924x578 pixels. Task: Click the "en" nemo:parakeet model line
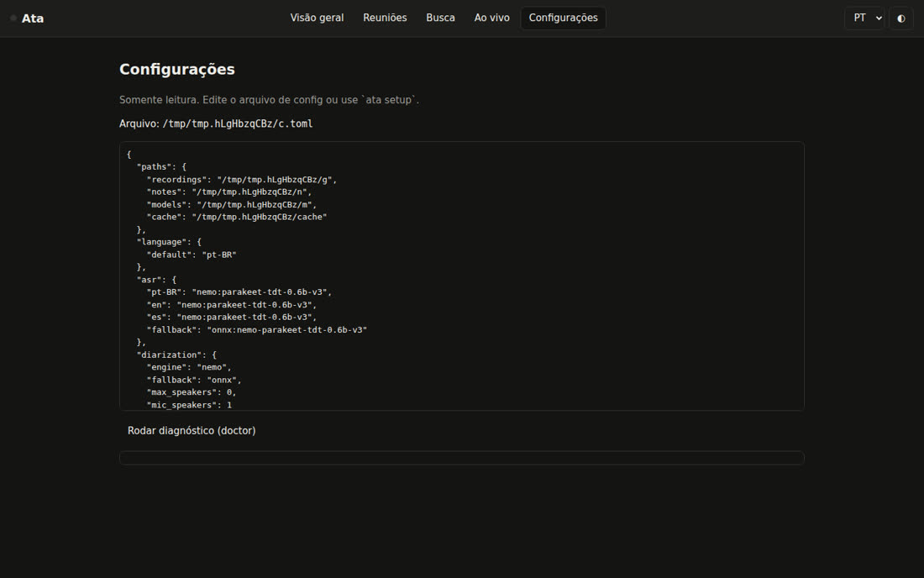tap(232, 305)
